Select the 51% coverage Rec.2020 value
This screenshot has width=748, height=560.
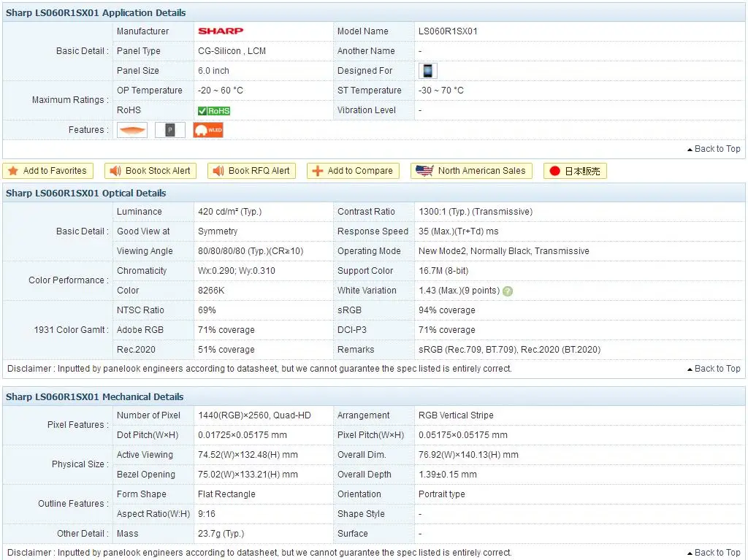tap(226, 350)
